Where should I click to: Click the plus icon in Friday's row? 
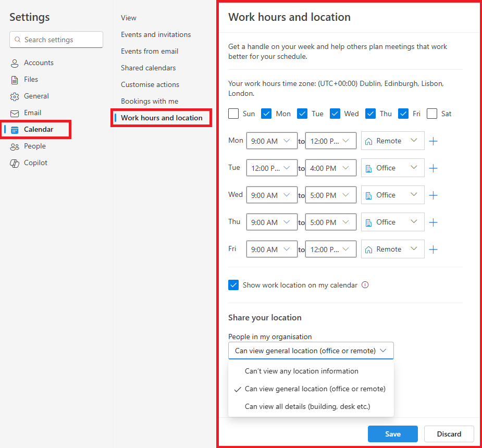(433, 250)
